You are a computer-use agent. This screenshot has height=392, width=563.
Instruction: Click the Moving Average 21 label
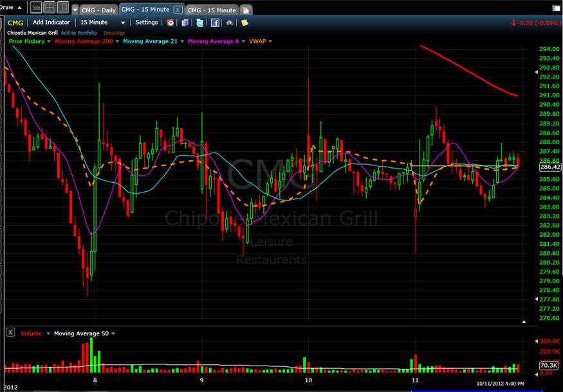(150, 41)
